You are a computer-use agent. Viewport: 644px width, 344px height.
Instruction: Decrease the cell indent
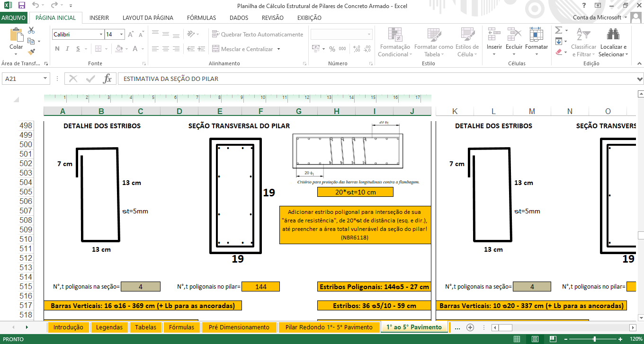click(191, 49)
